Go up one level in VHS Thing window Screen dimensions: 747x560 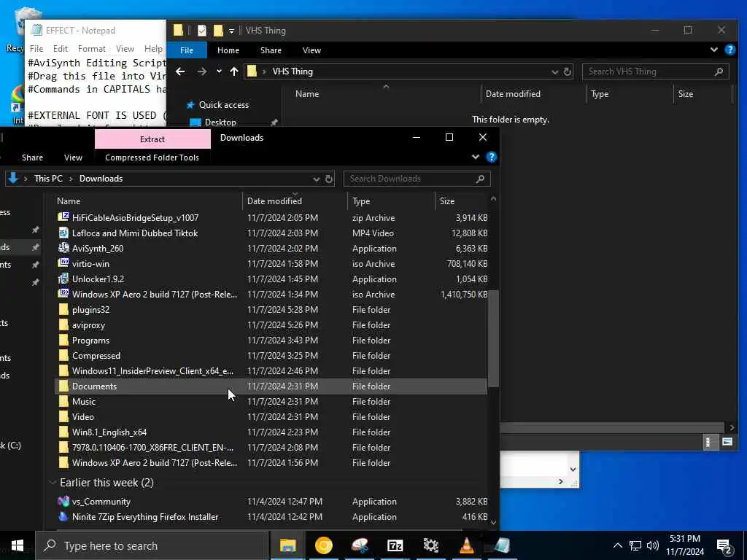click(234, 71)
